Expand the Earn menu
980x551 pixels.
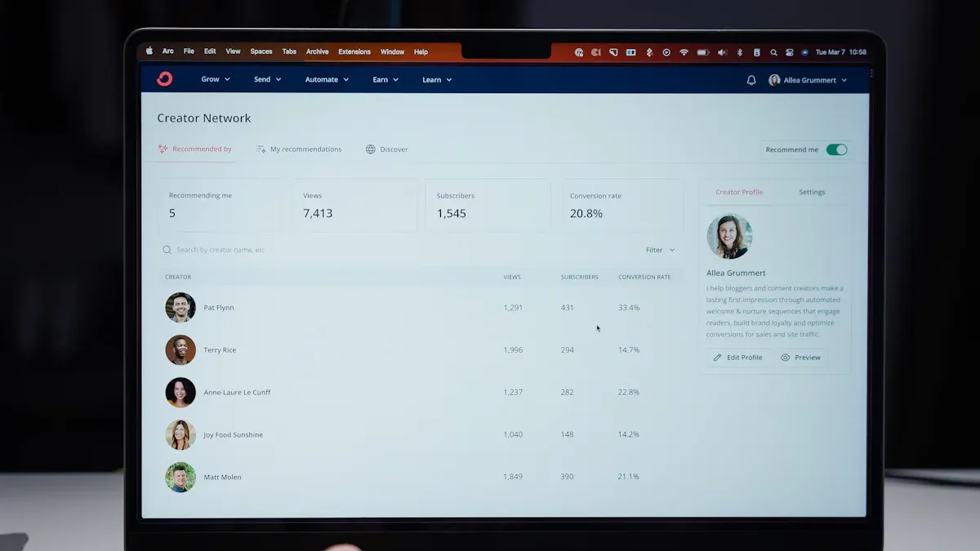(x=385, y=80)
